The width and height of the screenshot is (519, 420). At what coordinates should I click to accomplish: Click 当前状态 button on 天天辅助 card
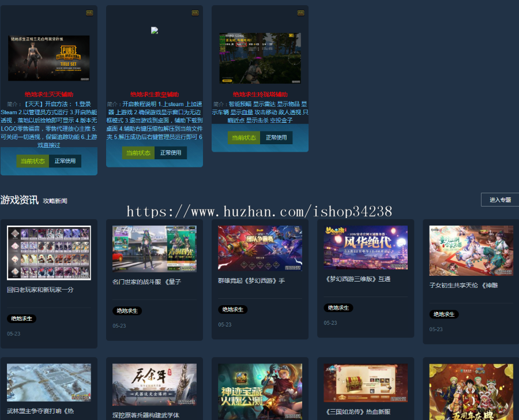(x=33, y=161)
